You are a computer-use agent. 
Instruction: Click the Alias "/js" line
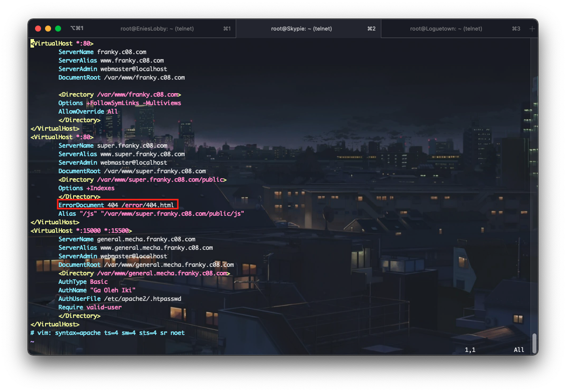pyautogui.click(x=151, y=214)
